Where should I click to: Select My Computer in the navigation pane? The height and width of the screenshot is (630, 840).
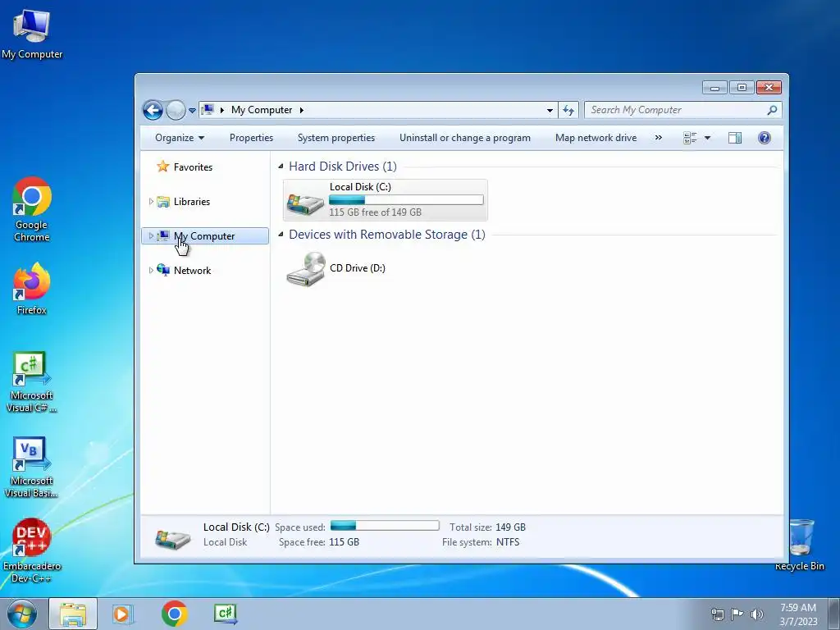pyautogui.click(x=204, y=235)
